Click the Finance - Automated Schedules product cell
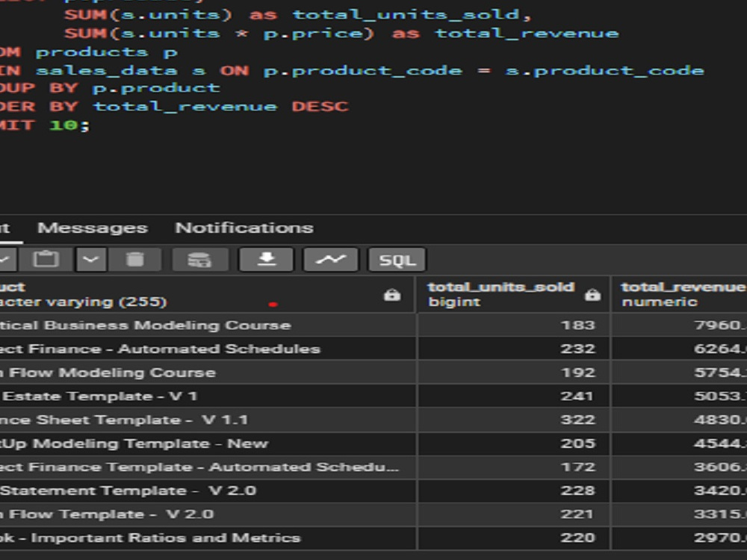The width and height of the screenshot is (747, 560). pyautogui.click(x=207, y=349)
